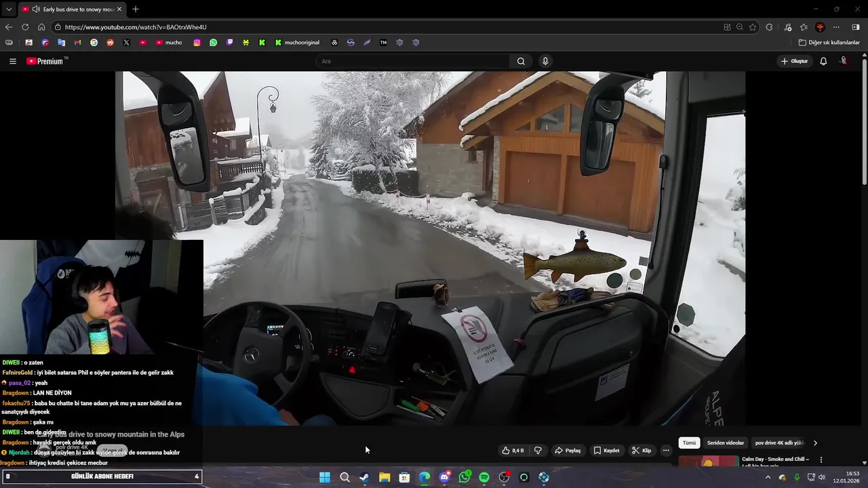Focus the Ara search field

click(412, 61)
